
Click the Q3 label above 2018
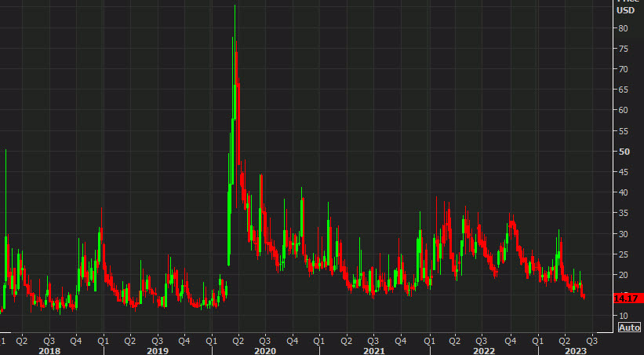[49, 341]
